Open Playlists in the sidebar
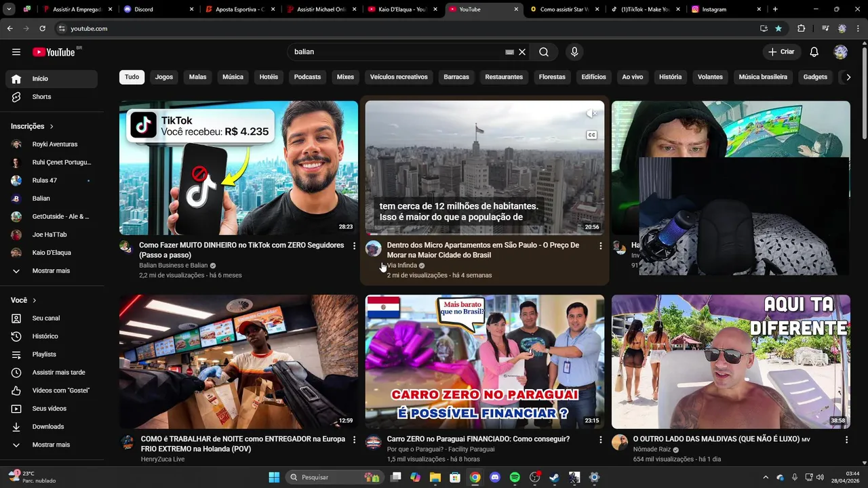Image resolution: width=868 pixels, height=488 pixels. coord(52,354)
